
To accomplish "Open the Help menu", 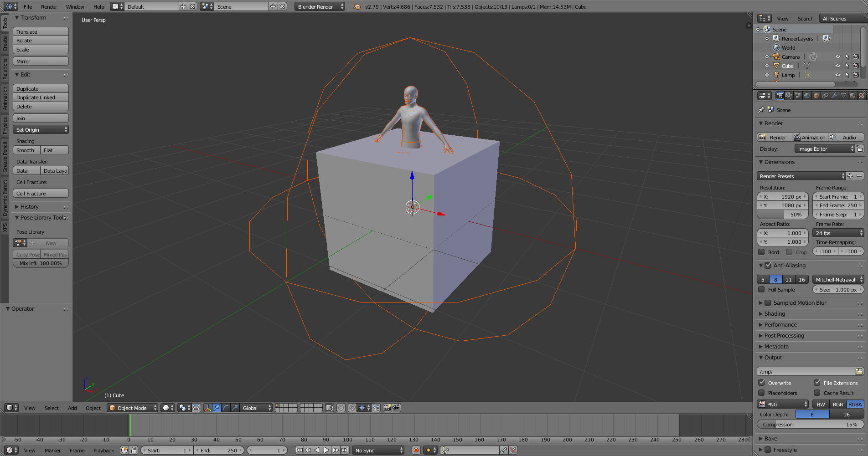I will point(98,6).
